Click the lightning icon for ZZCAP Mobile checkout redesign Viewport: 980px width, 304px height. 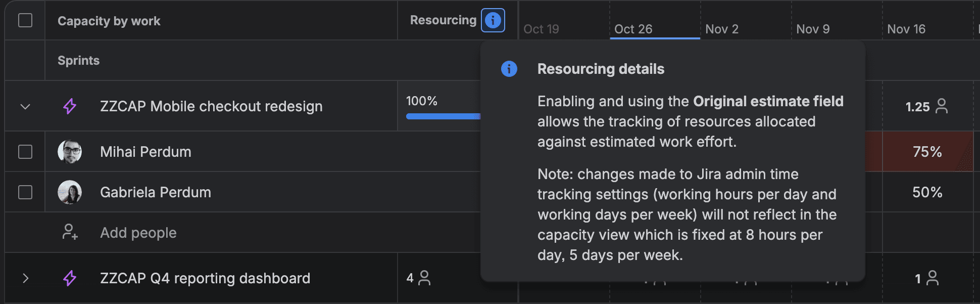click(x=70, y=106)
